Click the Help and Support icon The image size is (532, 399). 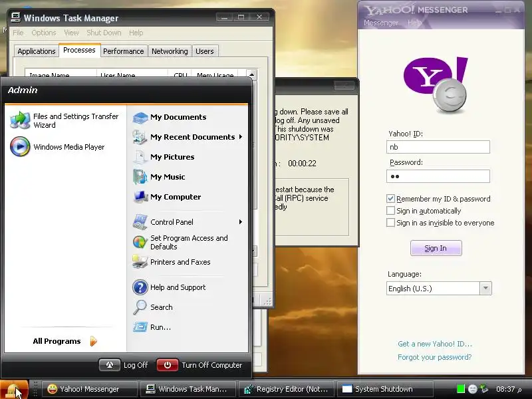coord(140,287)
